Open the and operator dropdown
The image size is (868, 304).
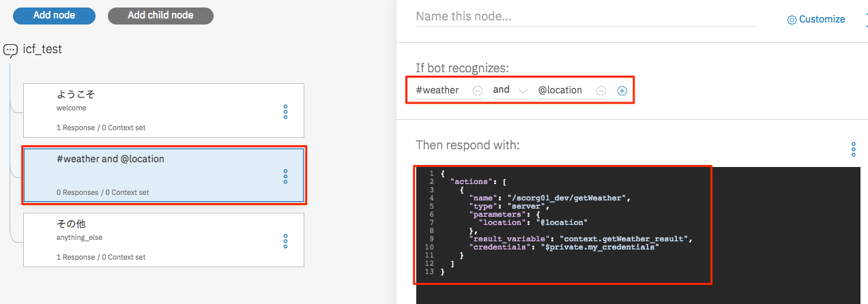click(x=511, y=90)
